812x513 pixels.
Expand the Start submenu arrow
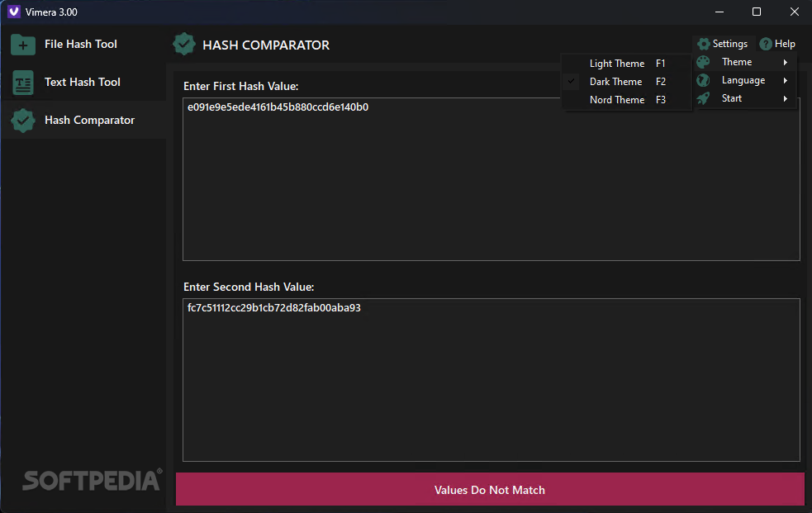coord(786,98)
